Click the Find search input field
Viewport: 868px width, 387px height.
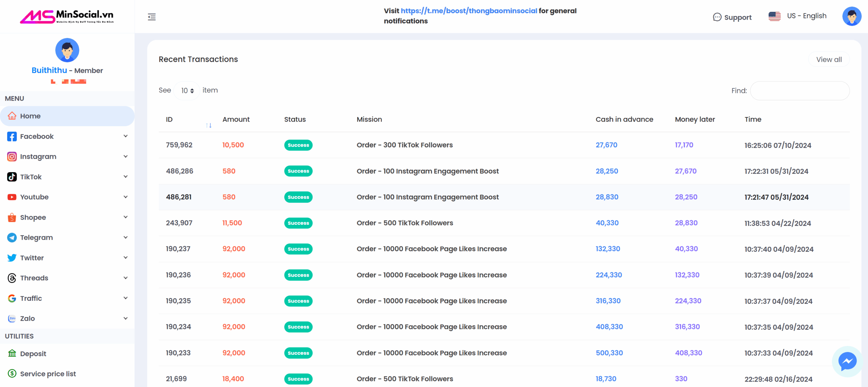[x=800, y=91]
